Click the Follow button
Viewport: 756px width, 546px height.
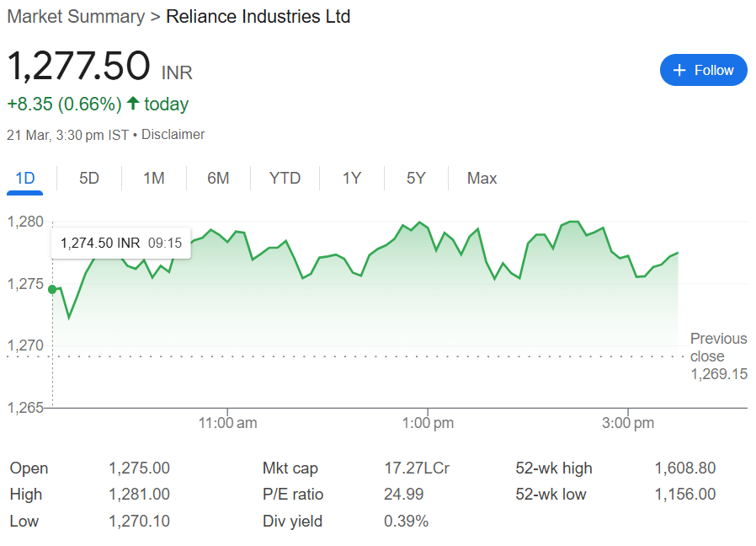coord(703,70)
